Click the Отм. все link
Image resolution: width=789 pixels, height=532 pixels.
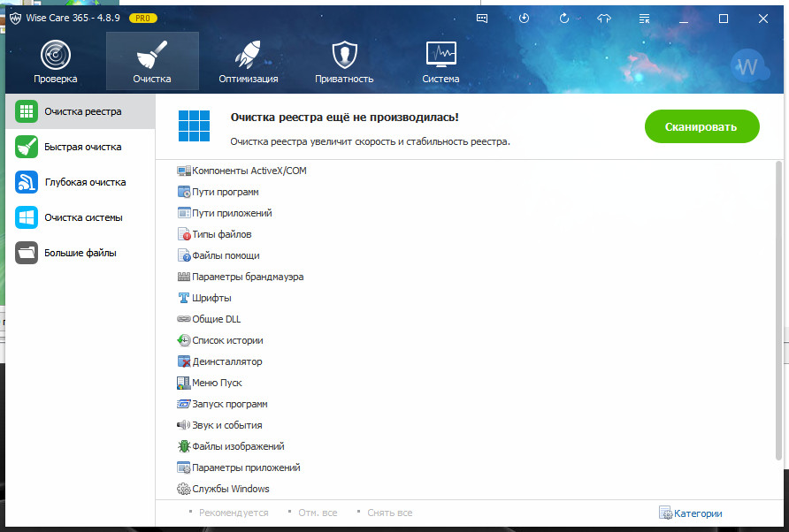click(x=318, y=513)
